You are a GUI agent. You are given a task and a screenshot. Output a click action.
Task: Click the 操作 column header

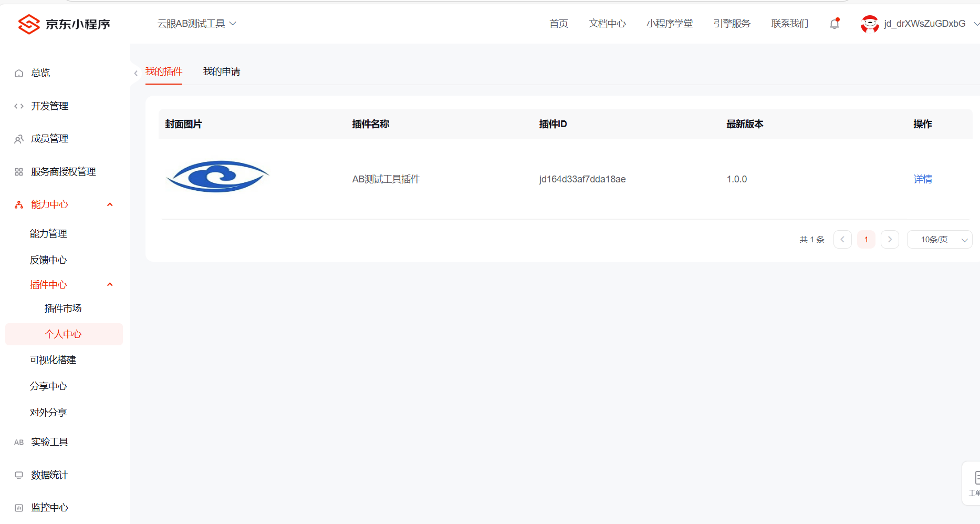pyautogui.click(x=923, y=124)
